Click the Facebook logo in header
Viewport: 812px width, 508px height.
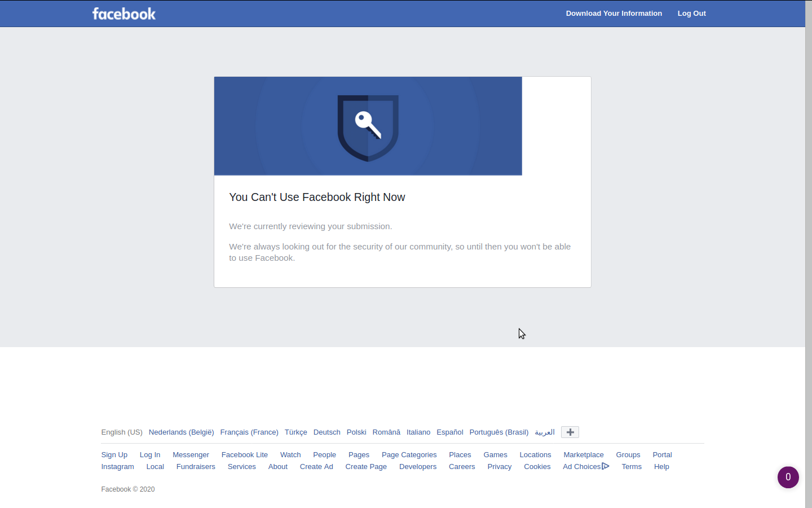[x=124, y=14]
